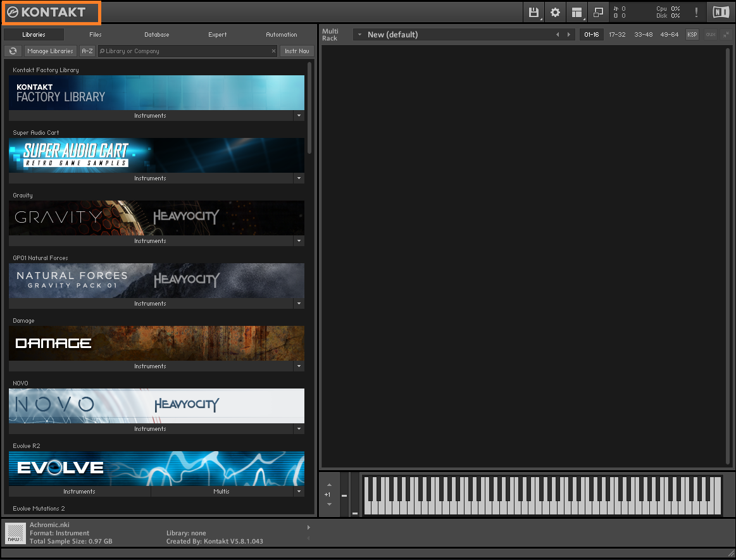The height and width of the screenshot is (560, 736).
Task: Click a key on the virtual keyboard
Action: [542, 495]
